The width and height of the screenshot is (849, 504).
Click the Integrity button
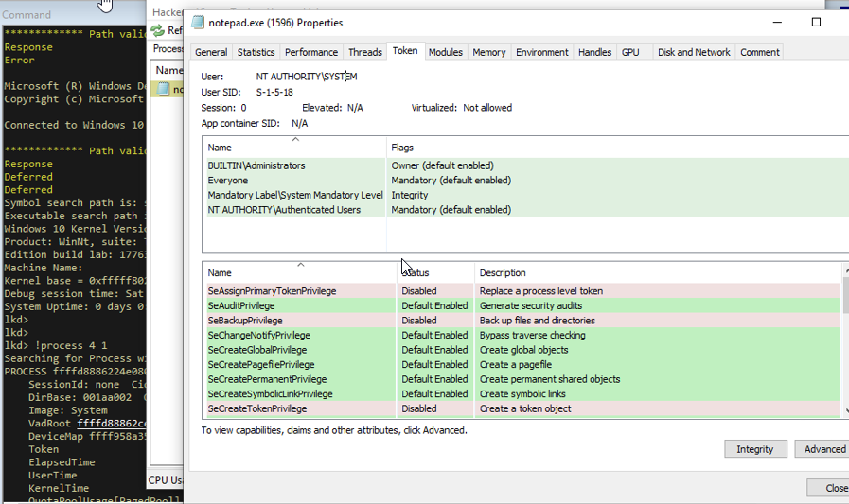755,449
